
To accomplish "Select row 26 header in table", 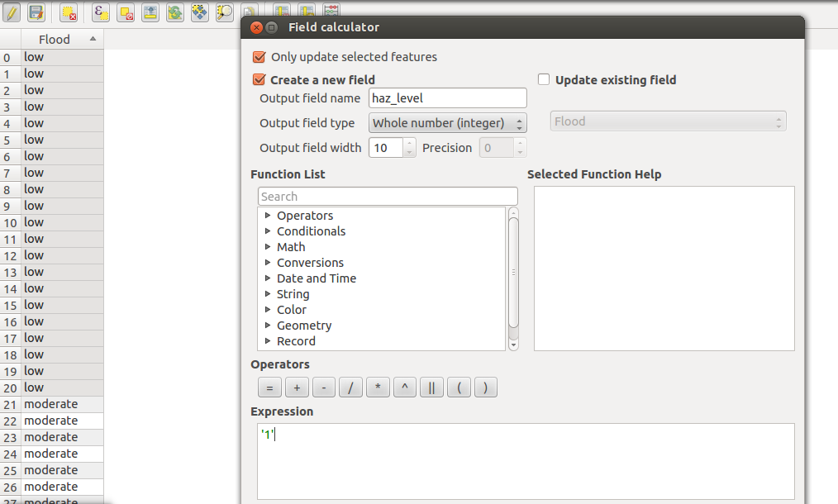I will pyautogui.click(x=11, y=487).
